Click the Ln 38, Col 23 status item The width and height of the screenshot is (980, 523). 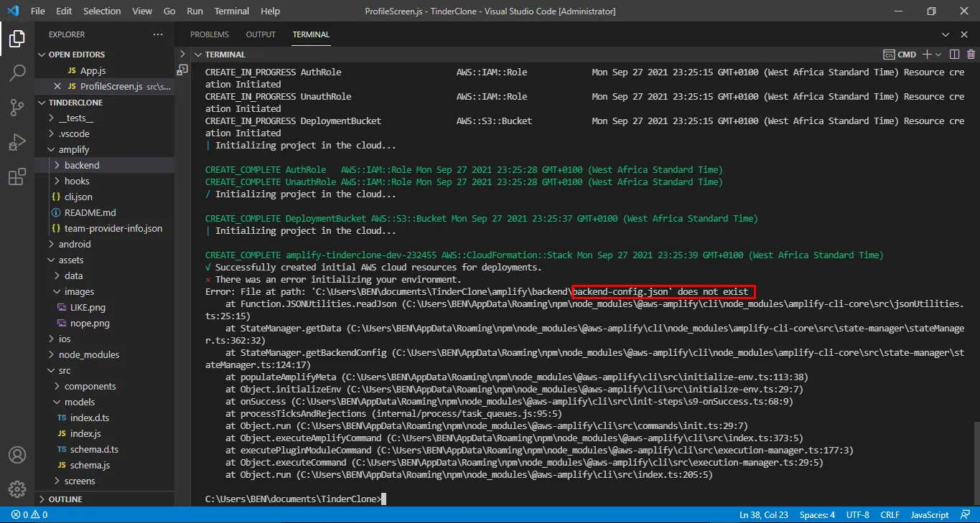pyautogui.click(x=764, y=514)
